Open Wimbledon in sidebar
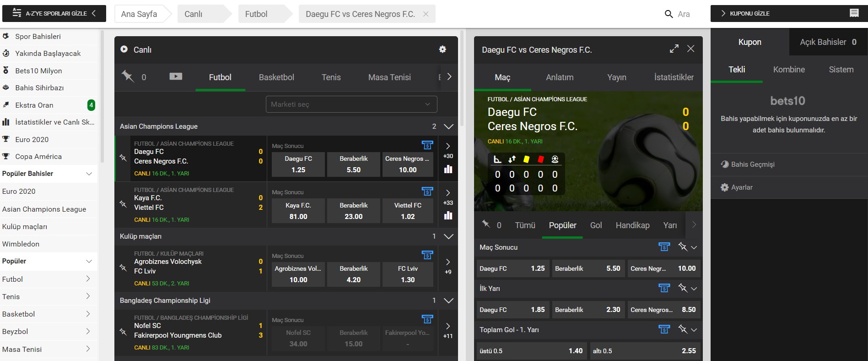The image size is (868, 361). point(21,244)
